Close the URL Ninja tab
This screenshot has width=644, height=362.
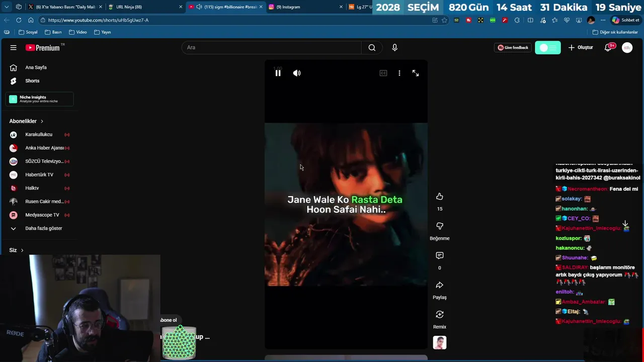[x=181, y=7]
